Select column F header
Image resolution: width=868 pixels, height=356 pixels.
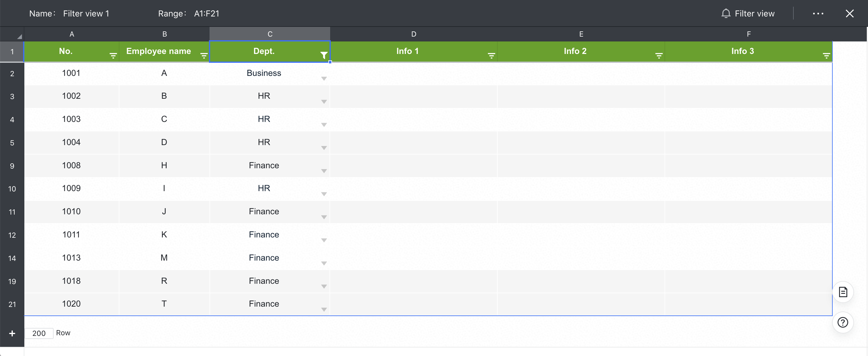748,34
